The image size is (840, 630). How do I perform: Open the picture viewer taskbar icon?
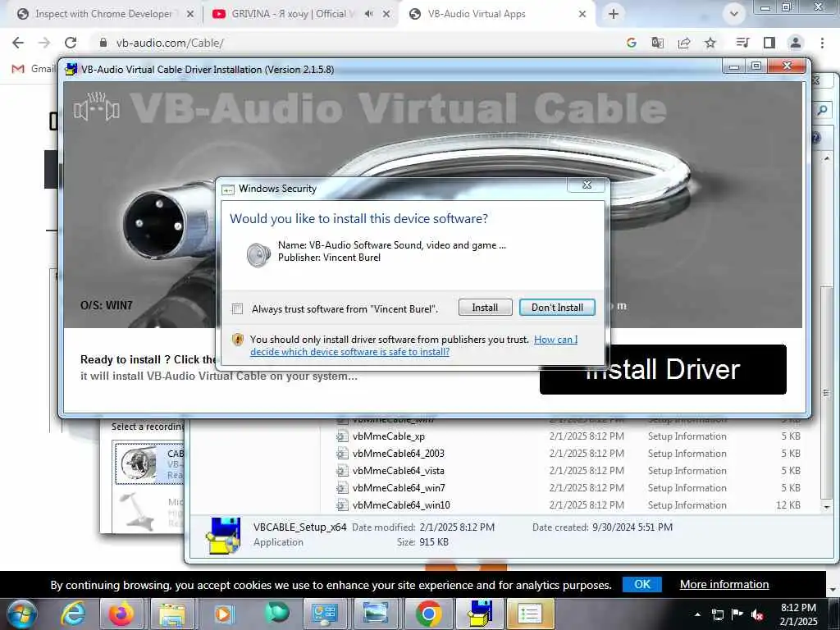coord(376,614)
